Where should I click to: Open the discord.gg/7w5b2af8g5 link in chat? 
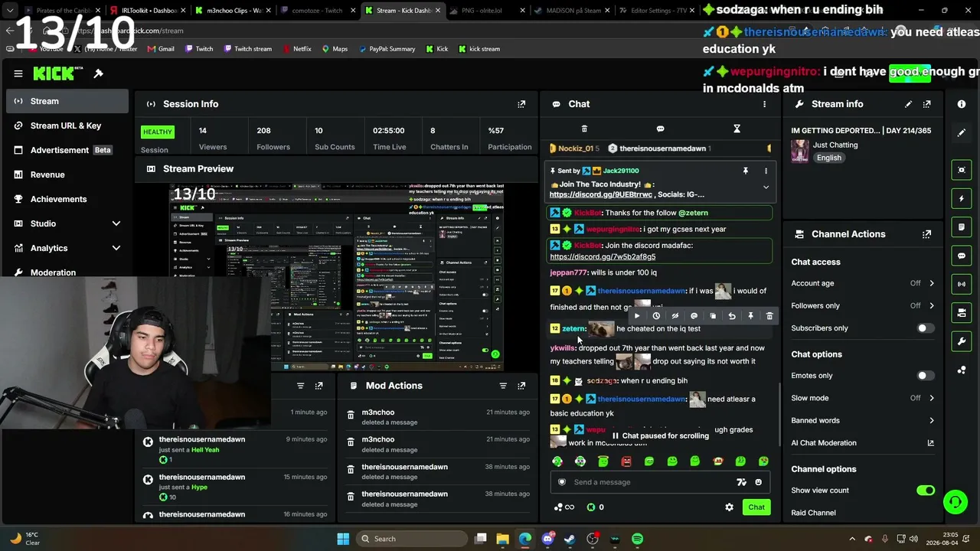pyautogui.click(x=603, y=257)
